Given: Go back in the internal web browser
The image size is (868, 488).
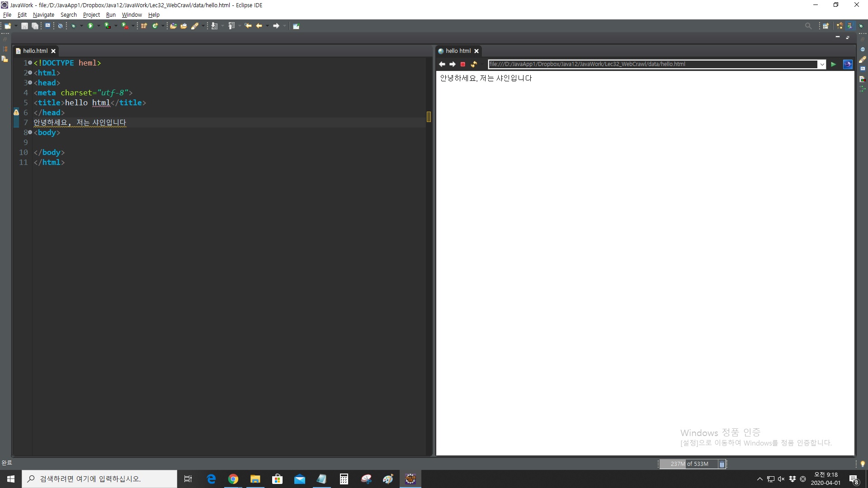Looking at the screenshot, I should (x=442, y=64).
